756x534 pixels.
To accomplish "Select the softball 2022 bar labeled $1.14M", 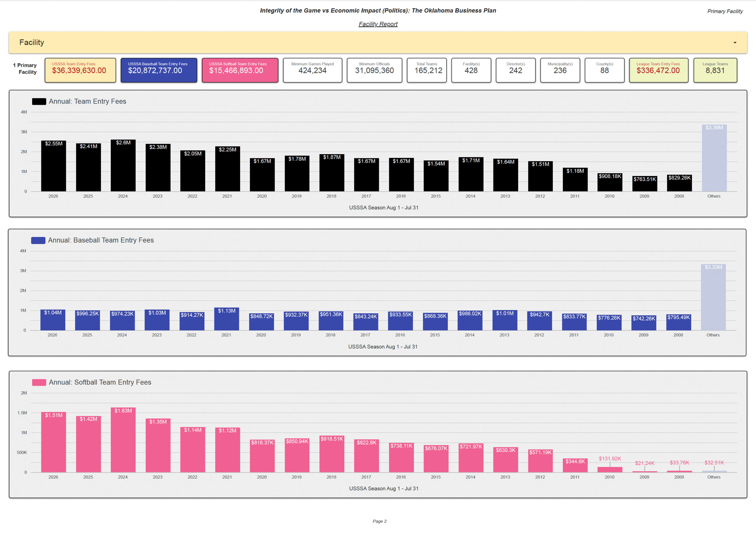I will 193,450.
